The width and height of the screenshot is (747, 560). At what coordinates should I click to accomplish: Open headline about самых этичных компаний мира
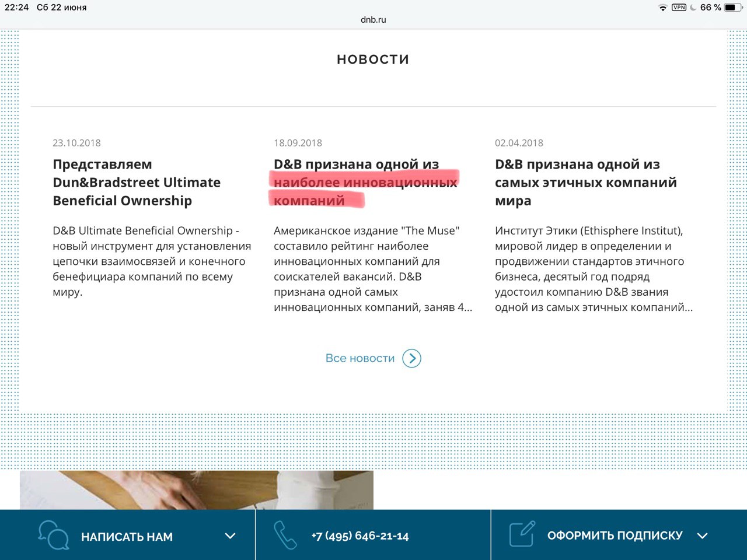click(x=586, y=183)
